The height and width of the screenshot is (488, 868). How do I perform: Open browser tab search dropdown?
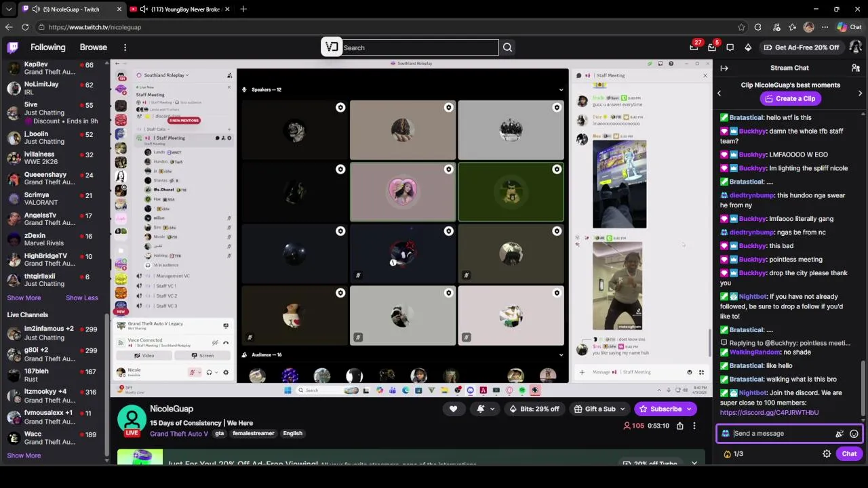click(8, 9)
